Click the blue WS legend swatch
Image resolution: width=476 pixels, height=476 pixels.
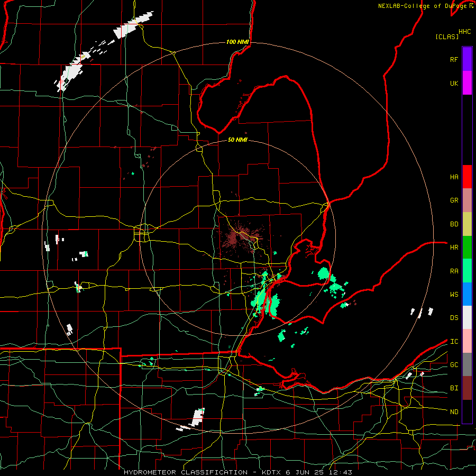467,294
